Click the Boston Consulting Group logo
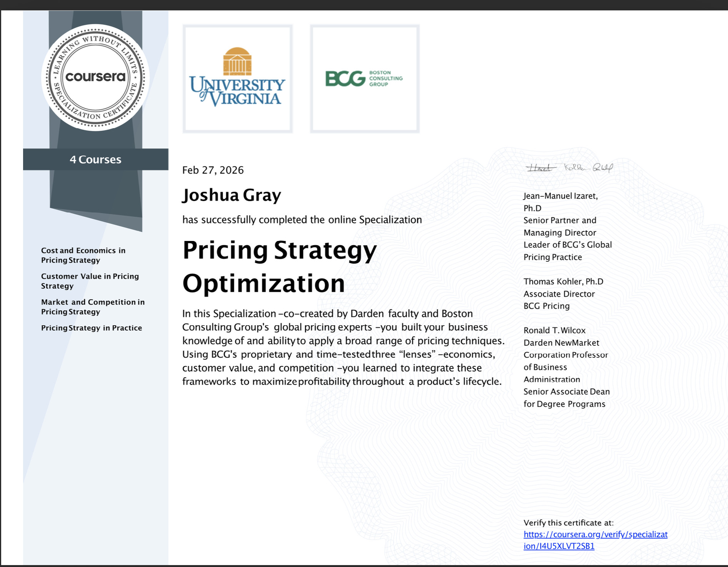The image size is (728, 567). click(x=365, y=79)
